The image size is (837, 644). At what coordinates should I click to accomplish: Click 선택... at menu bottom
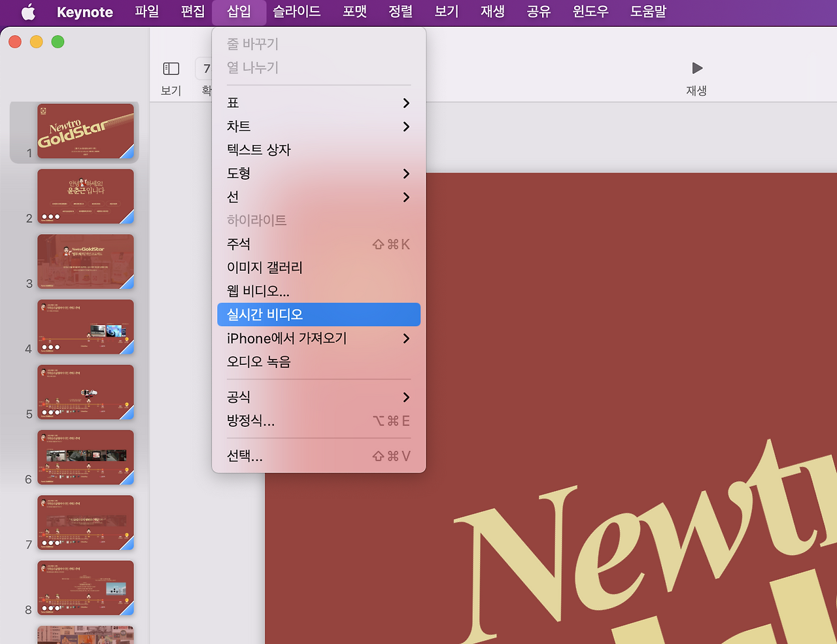(245, 456)
